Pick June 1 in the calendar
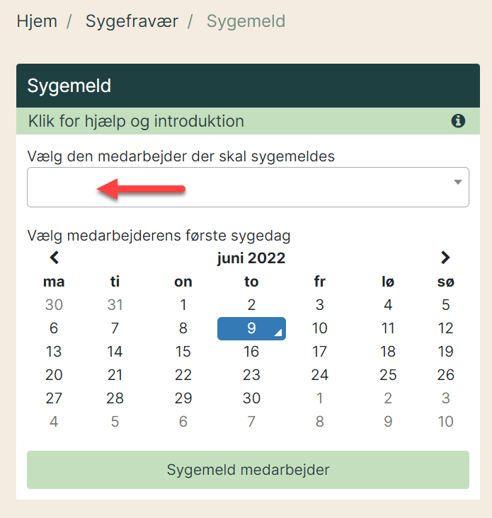 point(183,305)
